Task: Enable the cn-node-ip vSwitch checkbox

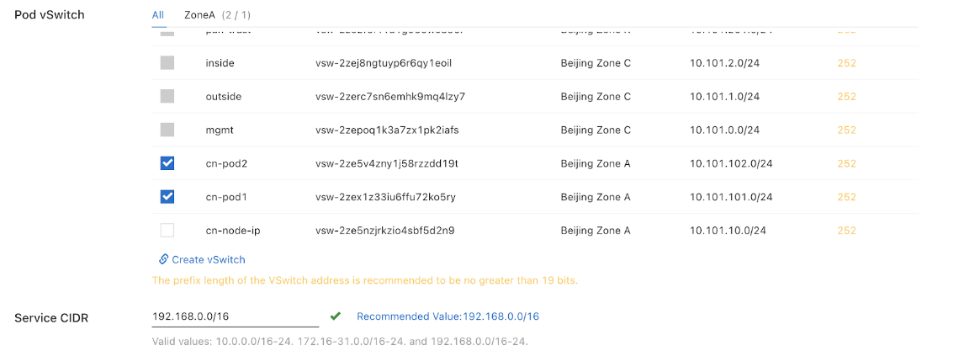Action: click(167, 231)
